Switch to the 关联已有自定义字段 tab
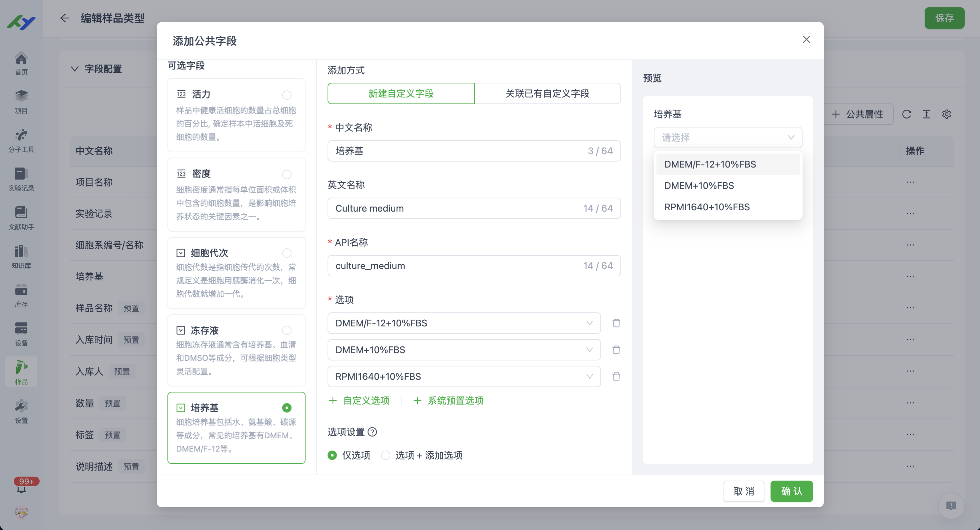This screenshot has width=980, height=530. pos(548,93)
